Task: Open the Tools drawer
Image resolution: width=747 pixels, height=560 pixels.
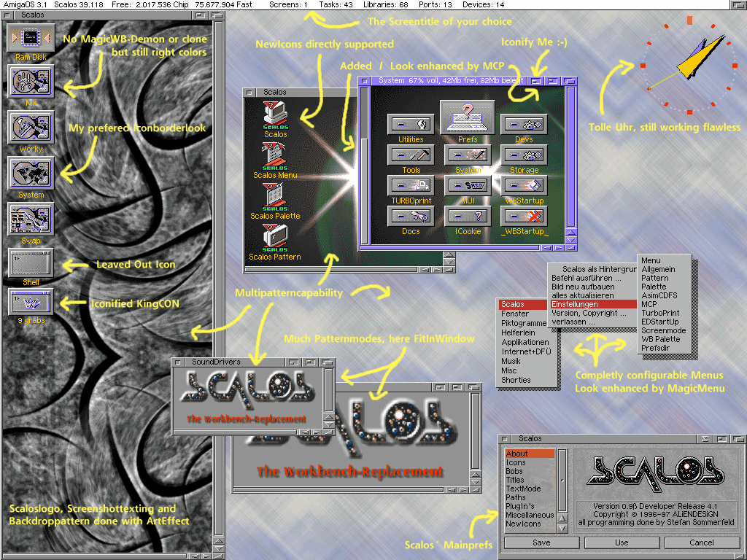Action: click(x=411, y=155)
